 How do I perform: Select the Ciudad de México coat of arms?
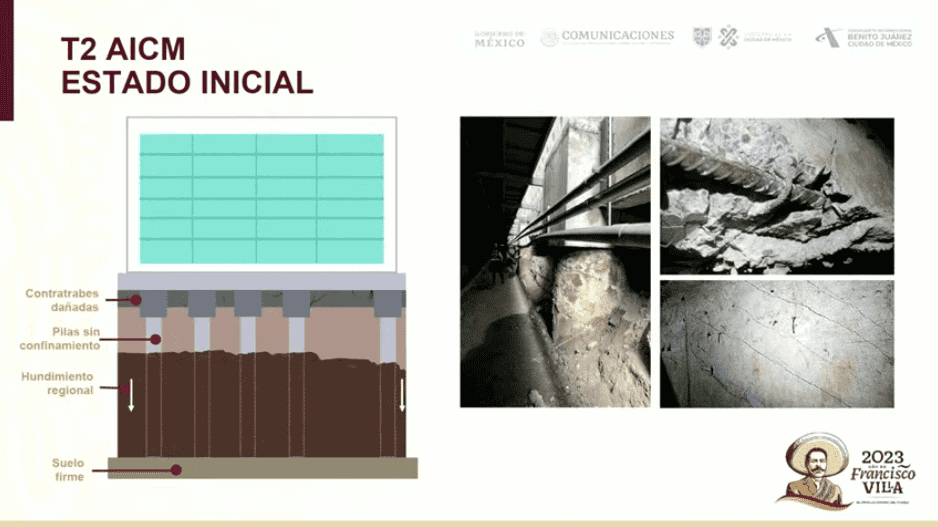pos(702,38)
